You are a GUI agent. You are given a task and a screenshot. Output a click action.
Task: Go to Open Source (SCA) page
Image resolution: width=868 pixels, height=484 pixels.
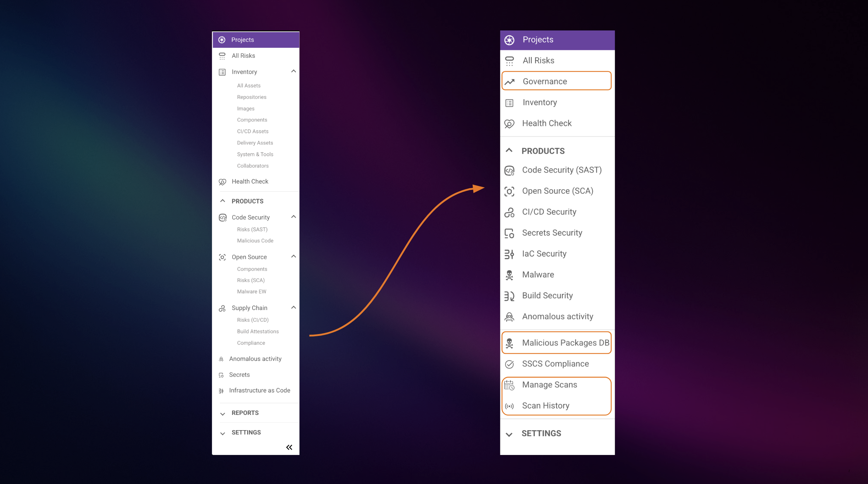tap(557, 191)
